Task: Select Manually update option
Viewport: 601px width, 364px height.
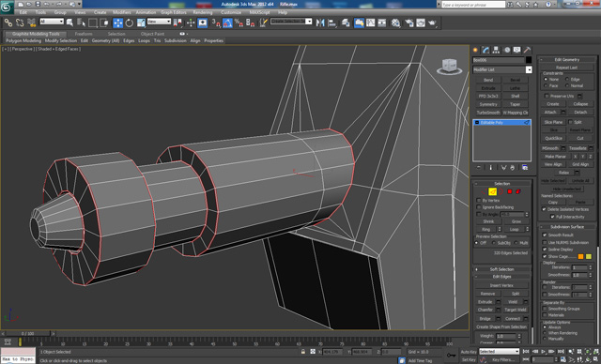Action: pos(545,339)
